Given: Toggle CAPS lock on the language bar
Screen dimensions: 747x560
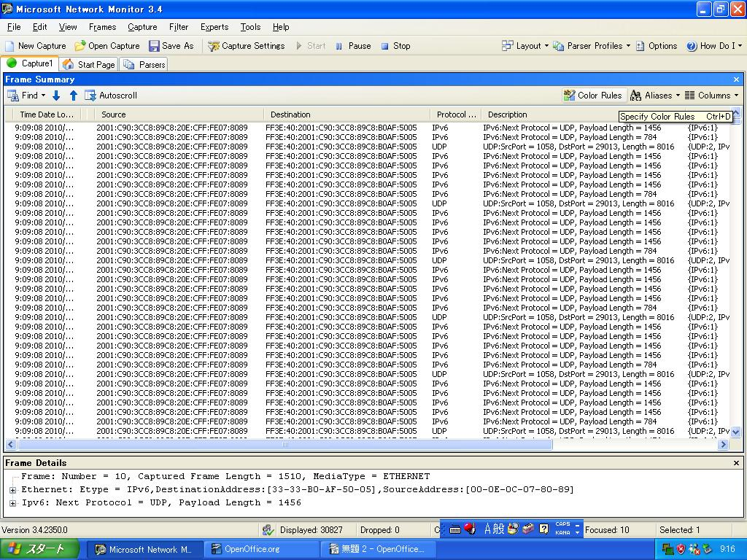Looking at the screenshot, I should (x=562, y=524).
